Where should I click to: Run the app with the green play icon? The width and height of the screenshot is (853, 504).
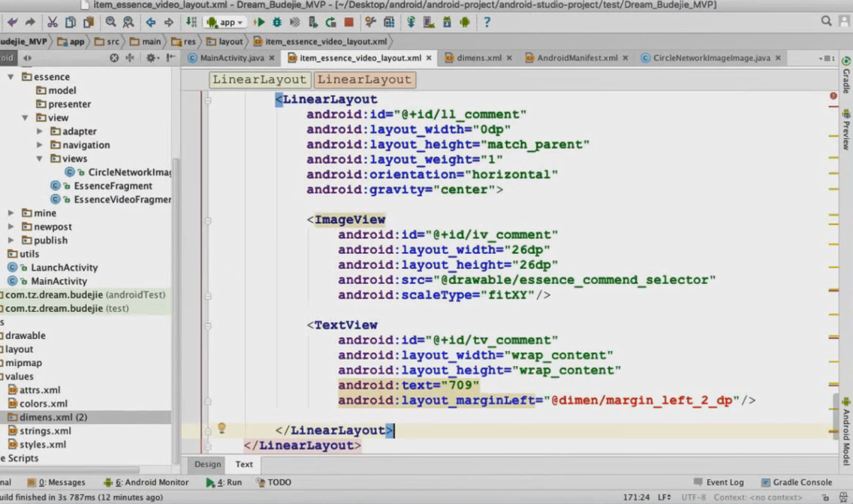[259, 23]
